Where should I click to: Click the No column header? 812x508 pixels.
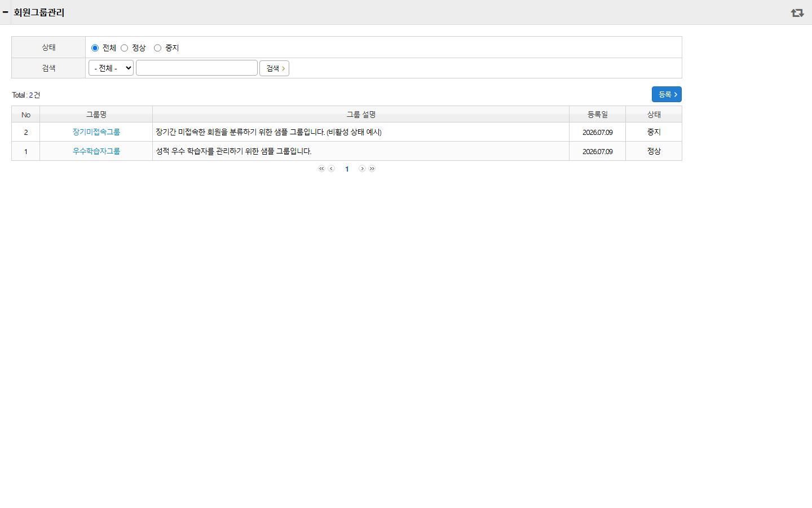point(26,115)
